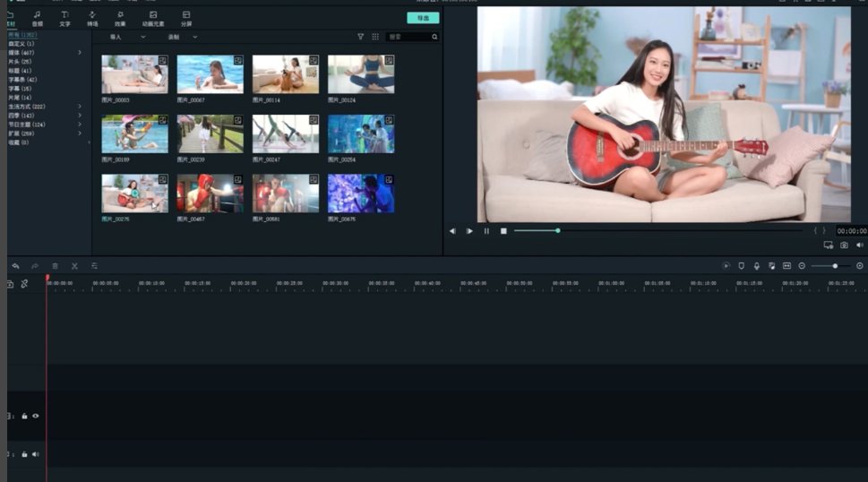Take a snapshot with the camera icon
This screenshot has height=482, width=868.
coord(844,245)
